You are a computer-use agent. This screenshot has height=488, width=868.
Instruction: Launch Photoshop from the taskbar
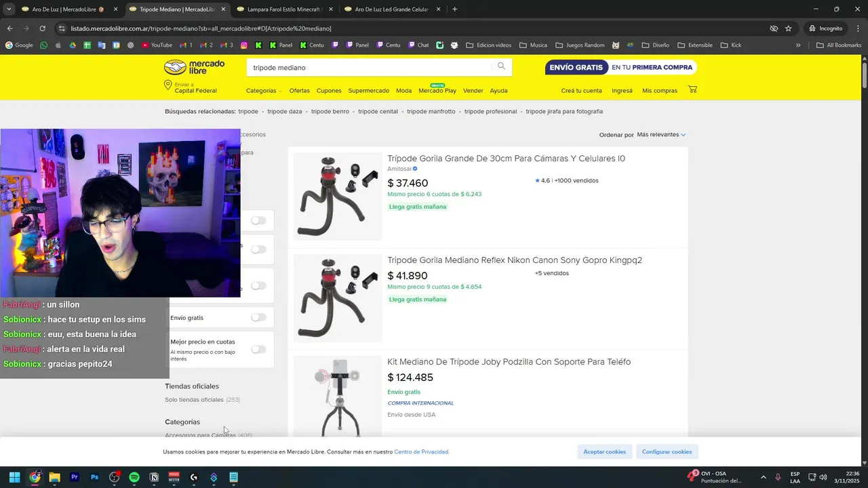coord(94,477)
